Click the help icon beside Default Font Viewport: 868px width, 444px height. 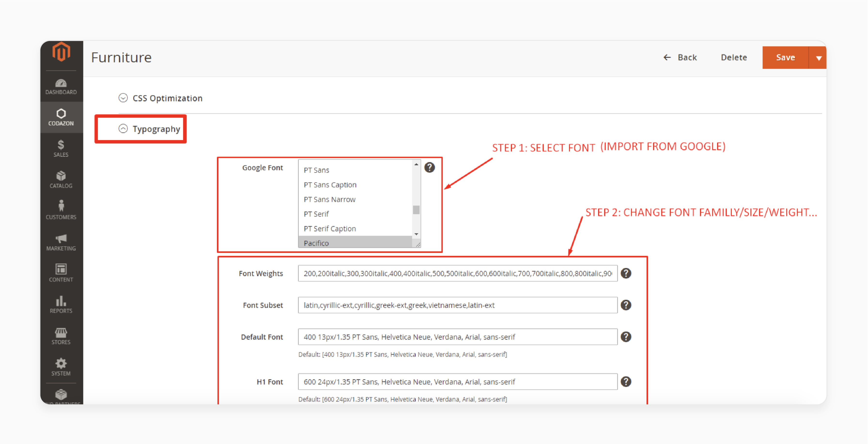click(626, 337)
